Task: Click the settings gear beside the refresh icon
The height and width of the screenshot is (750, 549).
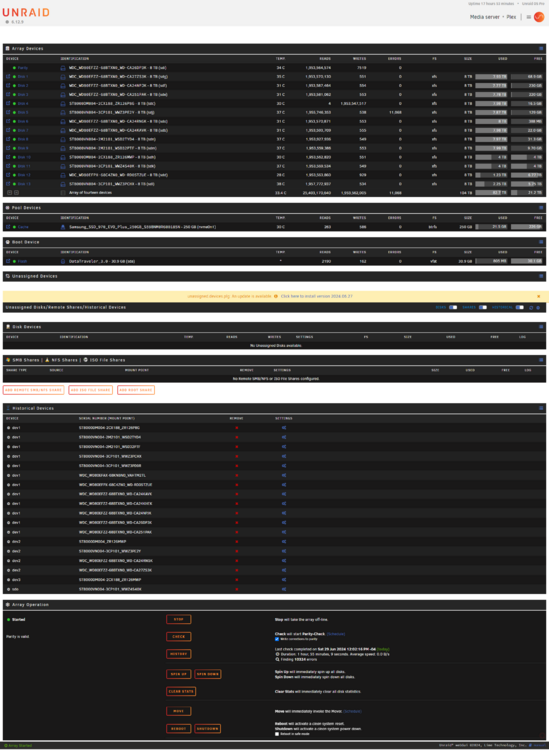Action: 538,308
